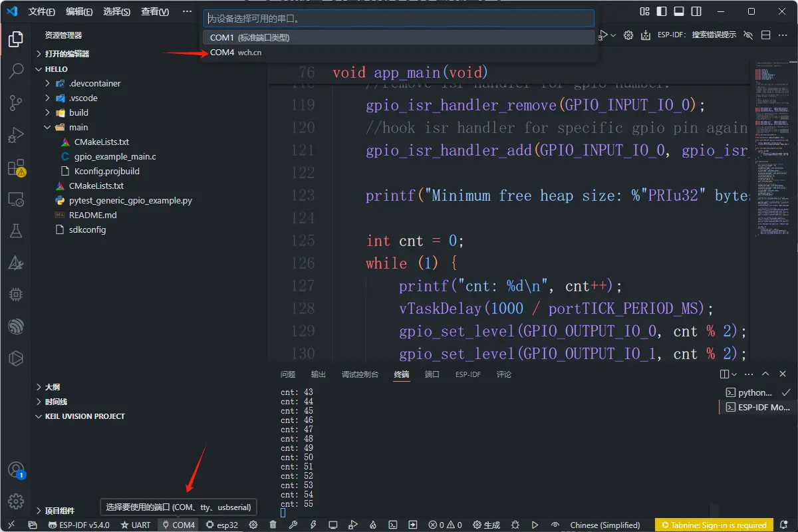Click the full clean trash icon
798x532 pixels.
tap(273, 525)
